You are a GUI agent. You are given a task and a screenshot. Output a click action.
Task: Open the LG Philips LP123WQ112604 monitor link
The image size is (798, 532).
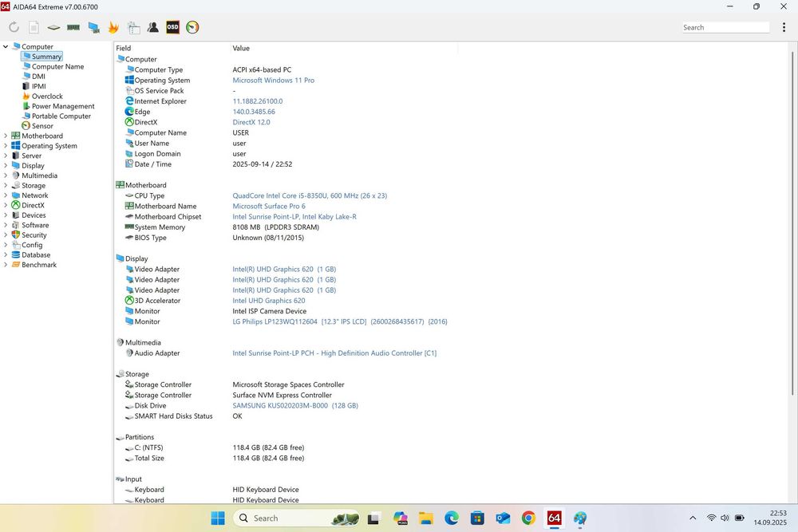click(340, 321)
